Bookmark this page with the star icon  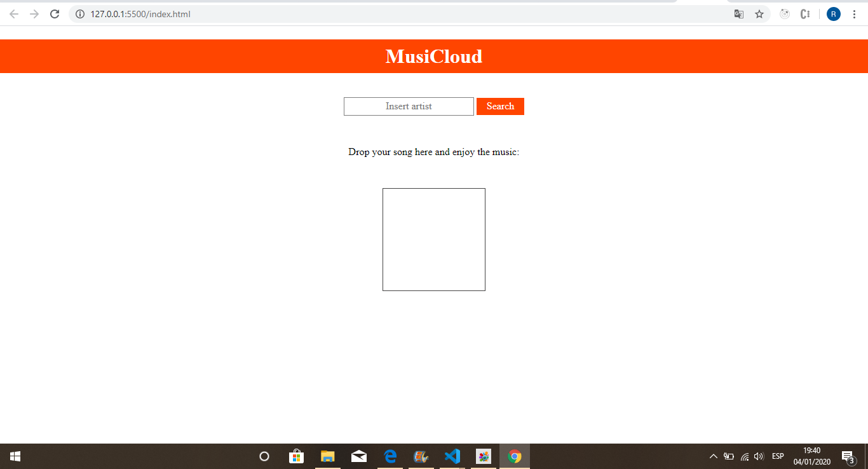pyautogui.click(x=759, y=14)
